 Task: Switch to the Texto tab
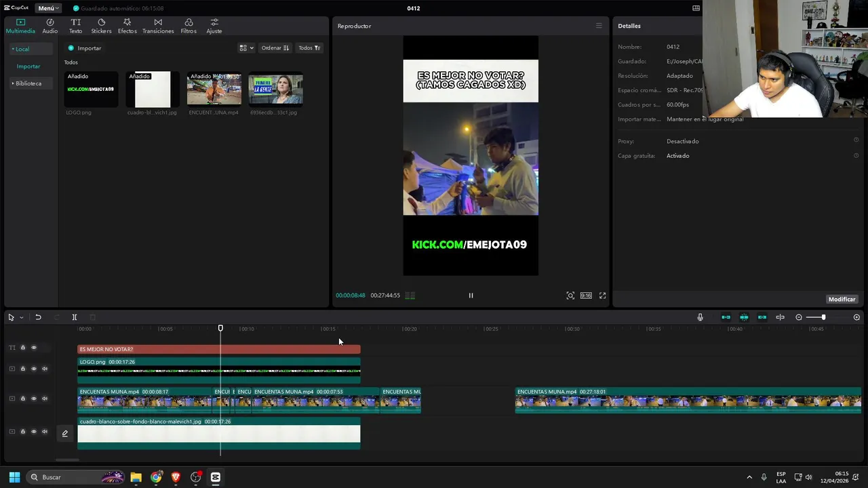click(75, 26)
